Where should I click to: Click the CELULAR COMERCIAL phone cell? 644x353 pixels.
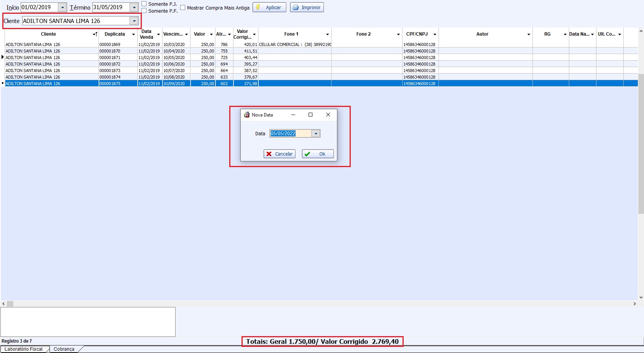coord(295,44)
